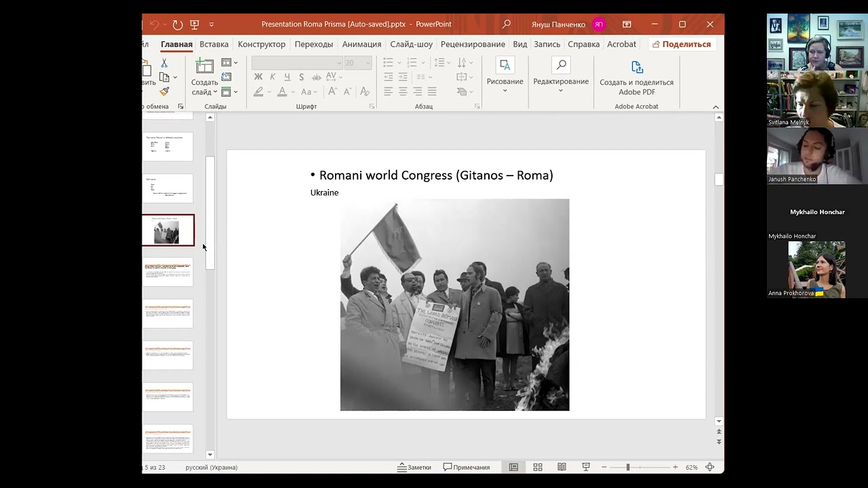Screen dimensions: 868x488
Task: Click the user avatar ЯП
Action: [x=599, y=24]
